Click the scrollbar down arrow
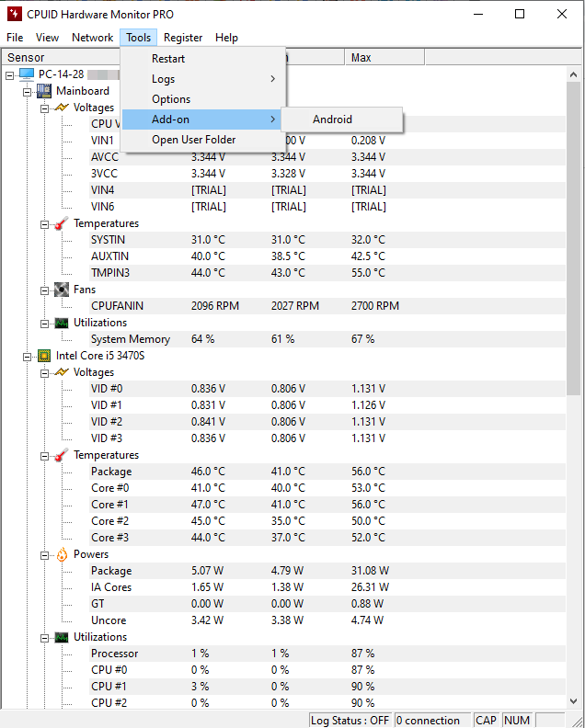Viewport: 585px width, 728px height. click(x=573, y=701)
